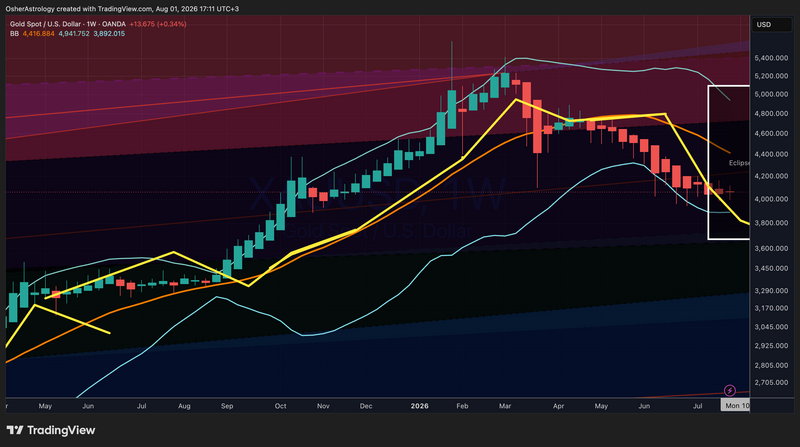800x447 pixels.
Task: Click the TradingView logo icon
Action: tap(15, 430)
